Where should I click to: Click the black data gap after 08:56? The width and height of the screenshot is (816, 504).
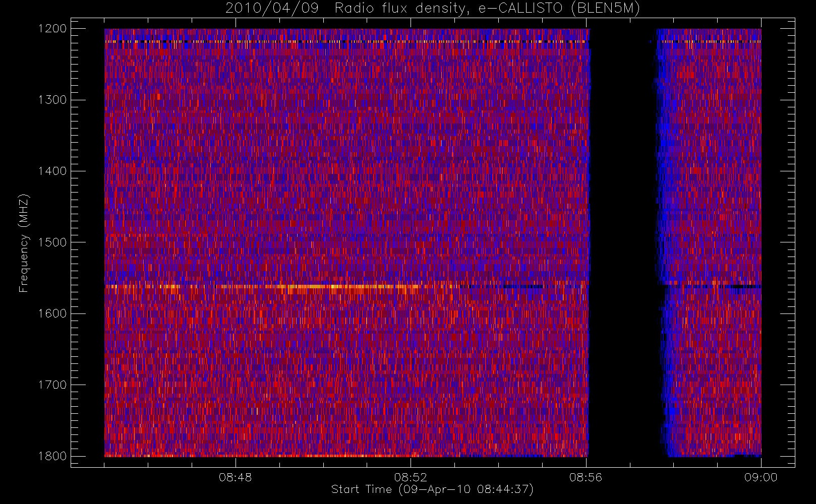pyautogui.click(x=622, y=242)
